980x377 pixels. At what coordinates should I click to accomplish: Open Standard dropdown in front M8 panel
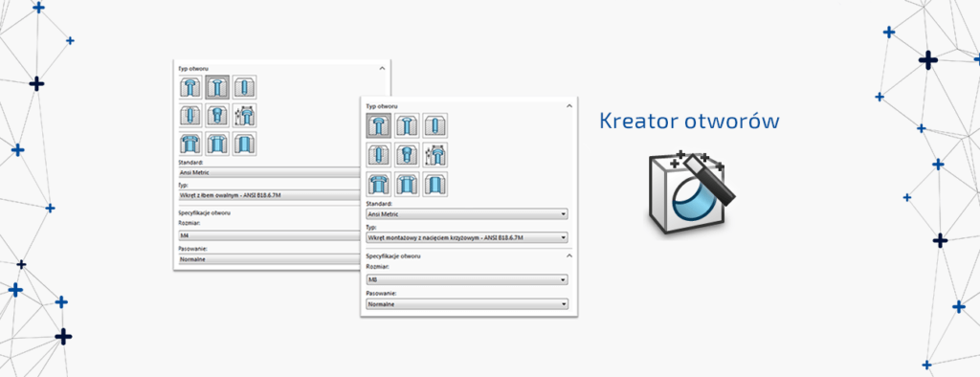coord(467,214)
